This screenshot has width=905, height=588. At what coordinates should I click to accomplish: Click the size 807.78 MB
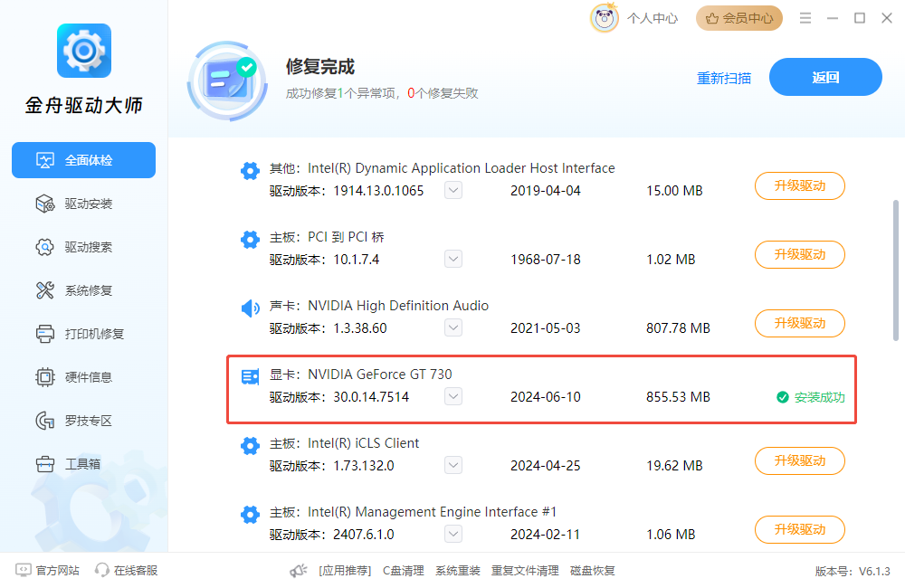tap(678, 327)
